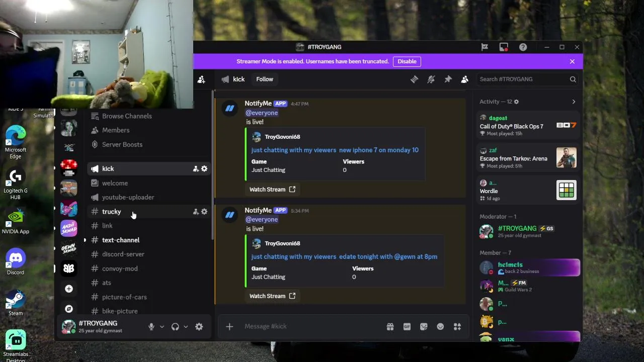Open the Threads icon in channel header
The width and height of the screenshot is (644, 362).
point(414,79)
